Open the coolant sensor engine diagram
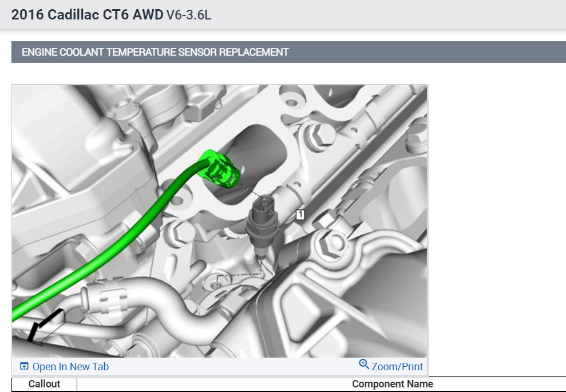566x392 pixels. (219, 221)
